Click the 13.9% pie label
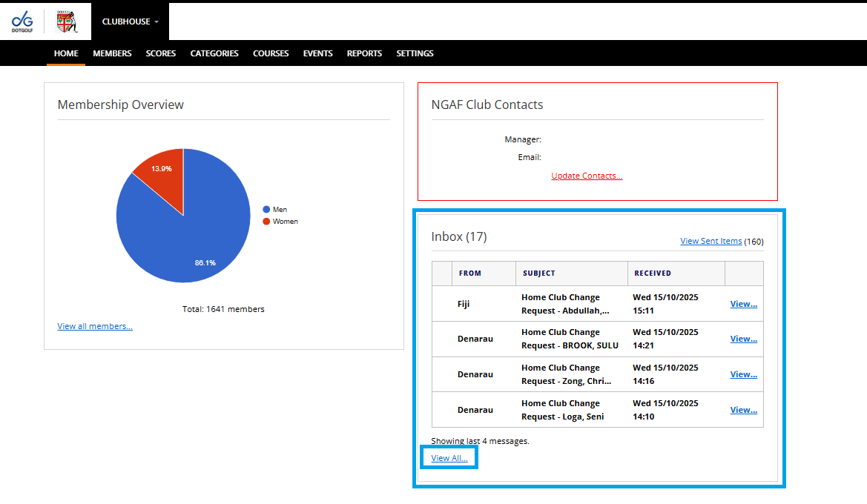 click(x=162, y=168)
